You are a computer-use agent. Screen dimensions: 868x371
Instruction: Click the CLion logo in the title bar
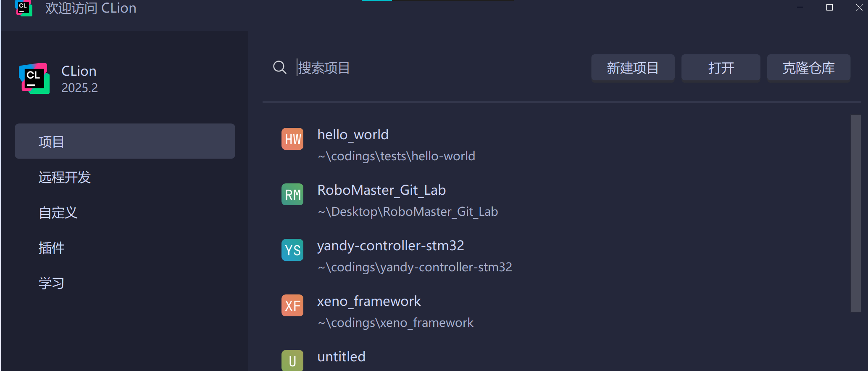[24, 8]
